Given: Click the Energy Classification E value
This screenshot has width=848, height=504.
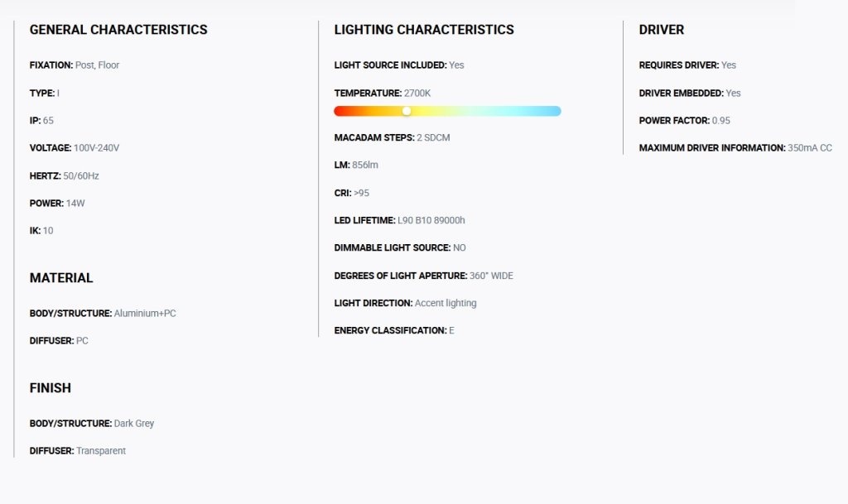Looking at the screenshot, I should (x=451, y=330).
